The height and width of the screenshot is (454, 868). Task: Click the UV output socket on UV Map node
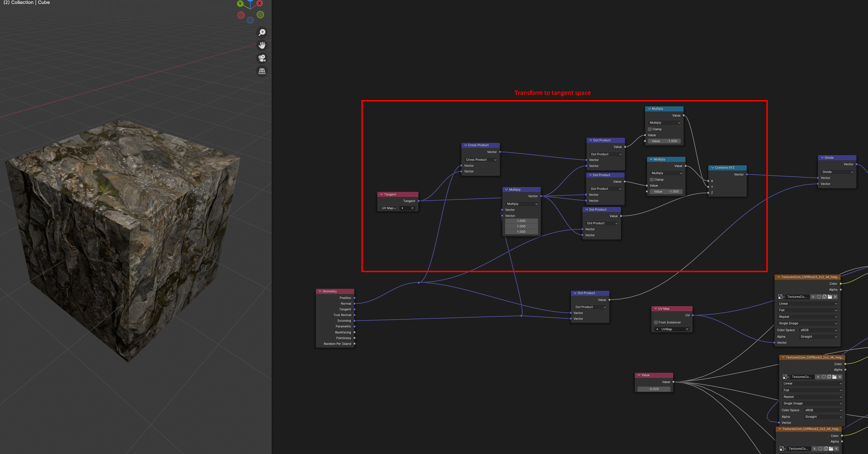pos(693,315)
